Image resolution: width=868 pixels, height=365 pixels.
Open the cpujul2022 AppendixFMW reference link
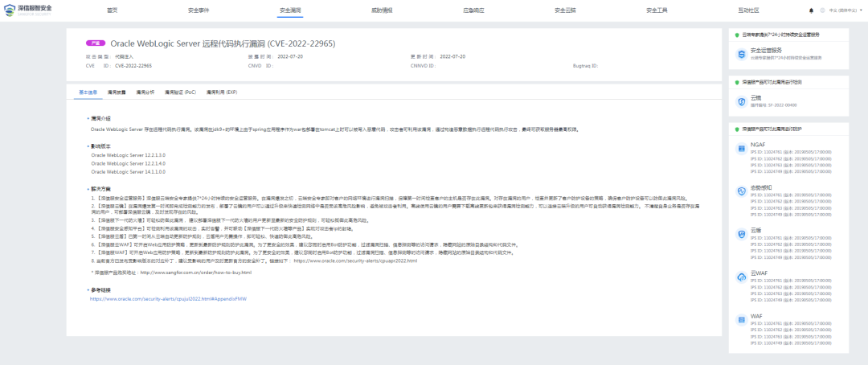[x=168, y=298]
